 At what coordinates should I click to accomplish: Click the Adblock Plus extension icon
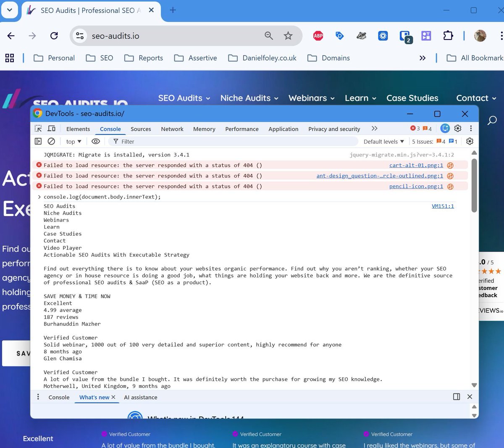pos(318,36)
